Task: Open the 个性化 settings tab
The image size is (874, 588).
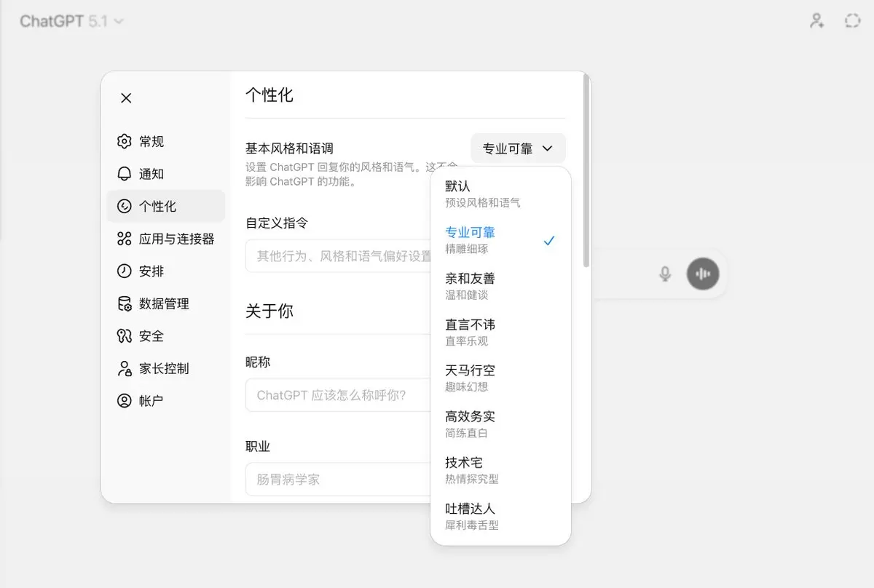Action: [x=166, y=206]
